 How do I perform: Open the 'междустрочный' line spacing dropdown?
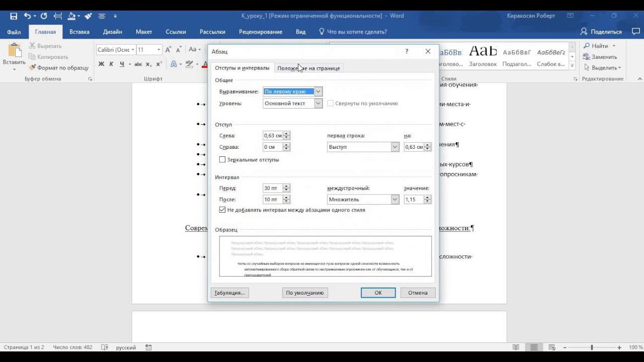[x=395, y=200]
